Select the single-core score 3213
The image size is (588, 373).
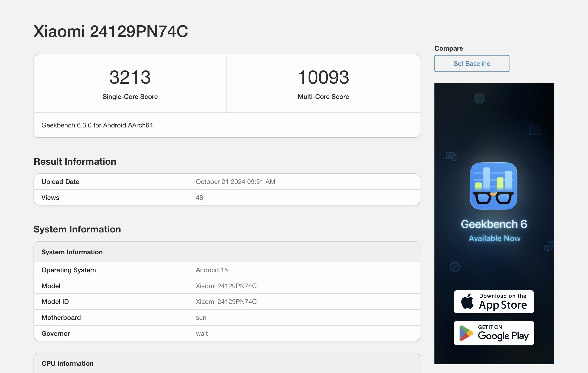[130, 77]
